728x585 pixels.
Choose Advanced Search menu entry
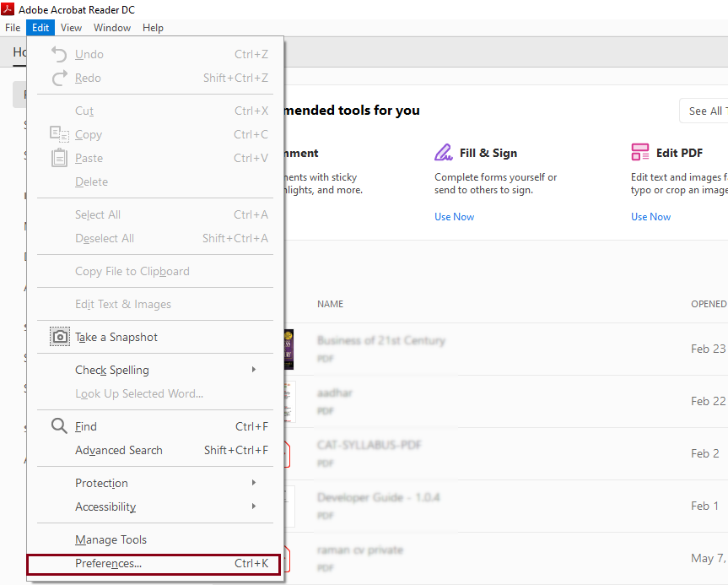pyautogui.click(x=155, y=450)
